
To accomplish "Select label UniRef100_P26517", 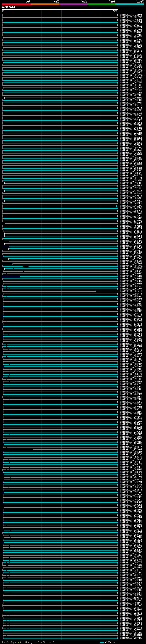I will (131, 105).
